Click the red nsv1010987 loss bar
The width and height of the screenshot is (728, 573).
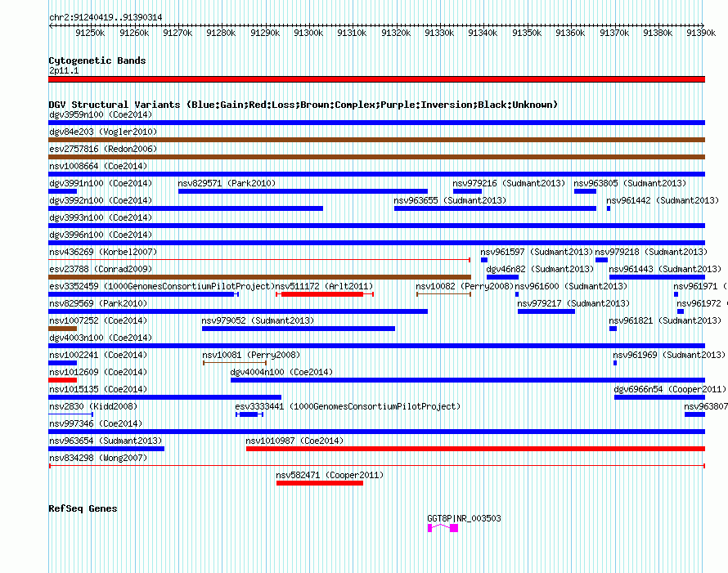pos(475,449)
